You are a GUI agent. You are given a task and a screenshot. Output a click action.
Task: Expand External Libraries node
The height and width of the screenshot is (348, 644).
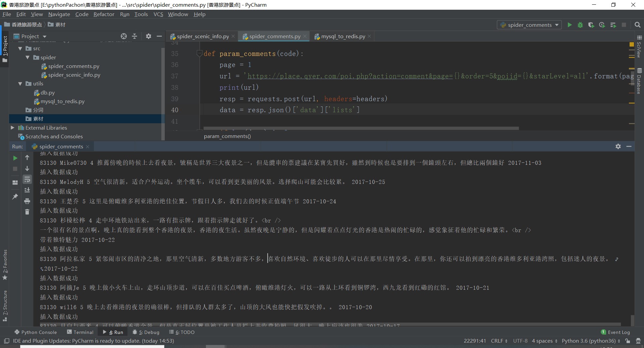[13, 128]
